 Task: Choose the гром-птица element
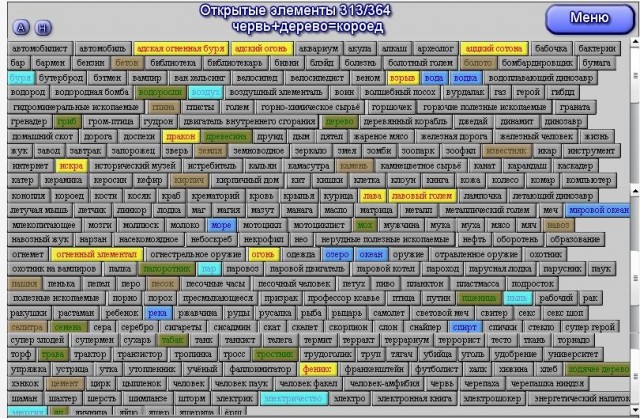pos(111,121)
